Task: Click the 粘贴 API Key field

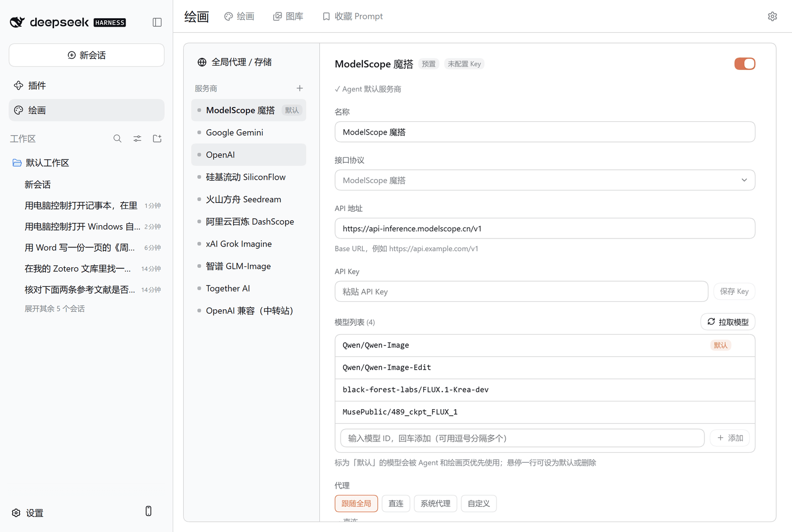Action: [522, 291]
